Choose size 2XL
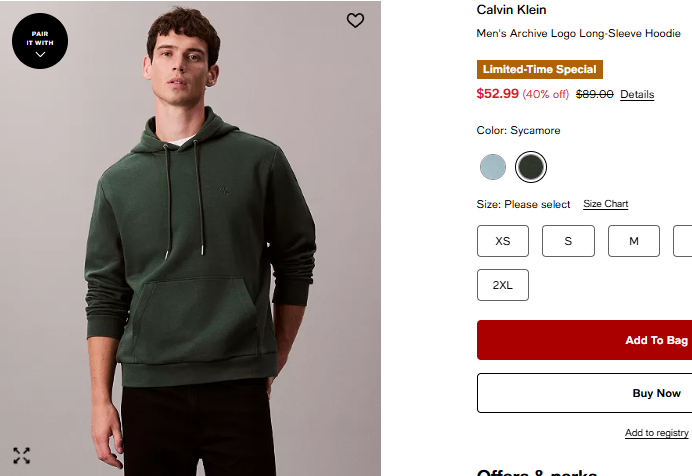Screen dimensions: 692x476 503,285
